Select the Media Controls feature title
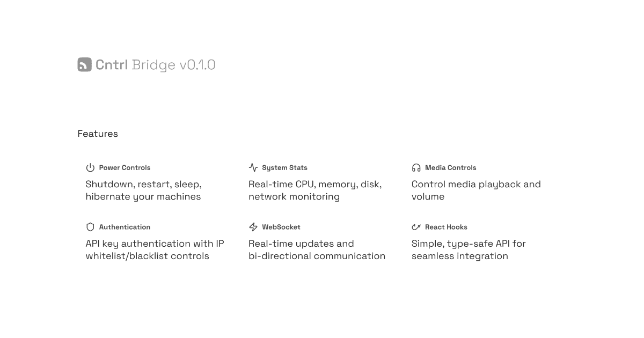 click(450, 168)
